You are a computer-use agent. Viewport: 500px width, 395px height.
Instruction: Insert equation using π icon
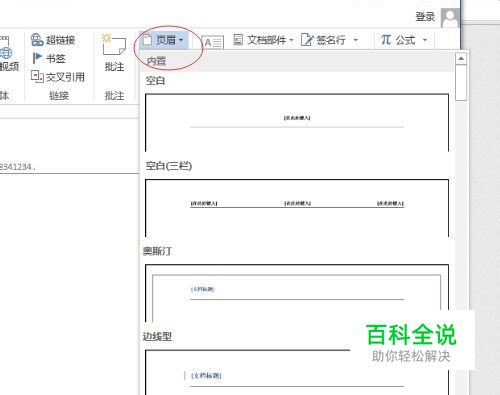(x=386, y=40)
